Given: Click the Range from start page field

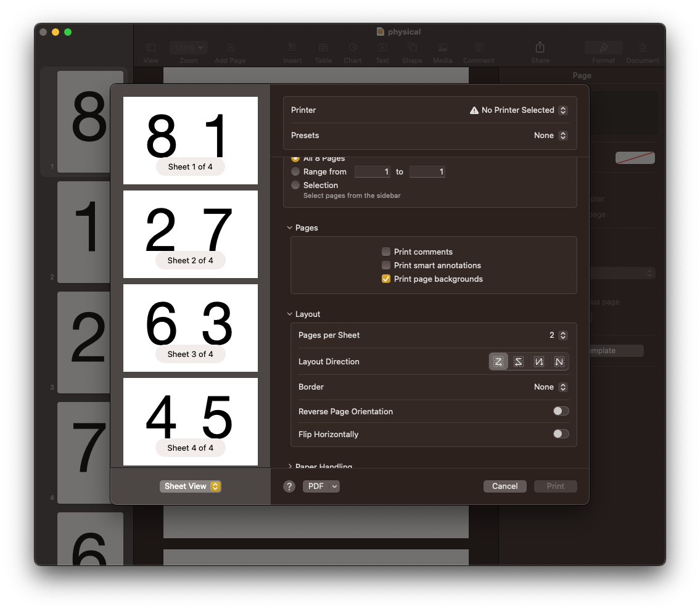Looking at the screenshot, I should pos(373,172).
